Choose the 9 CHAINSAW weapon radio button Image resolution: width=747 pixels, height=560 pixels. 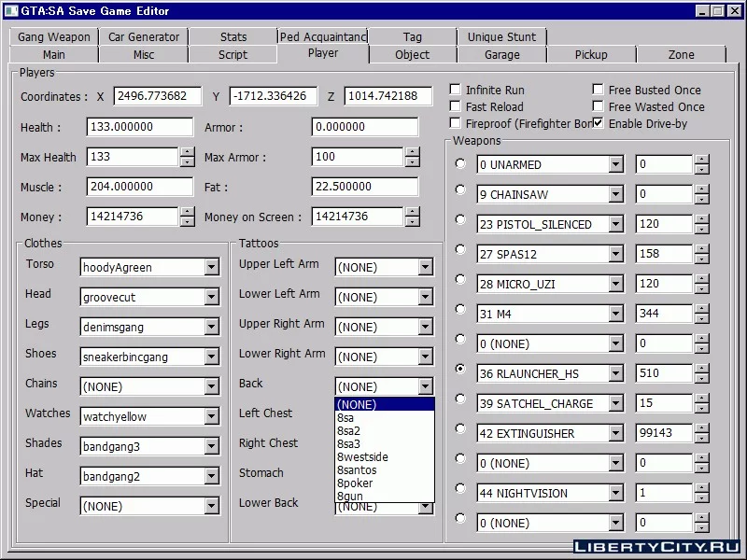[460, 189]
